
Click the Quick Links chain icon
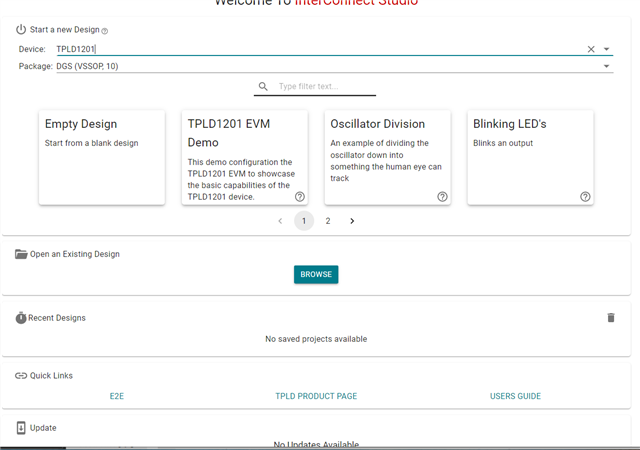click(21, 376)
